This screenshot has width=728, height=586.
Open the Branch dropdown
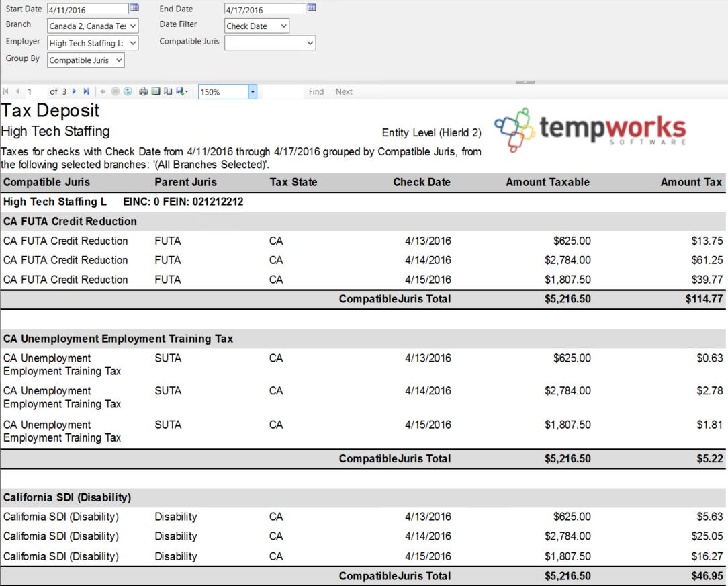93,26
